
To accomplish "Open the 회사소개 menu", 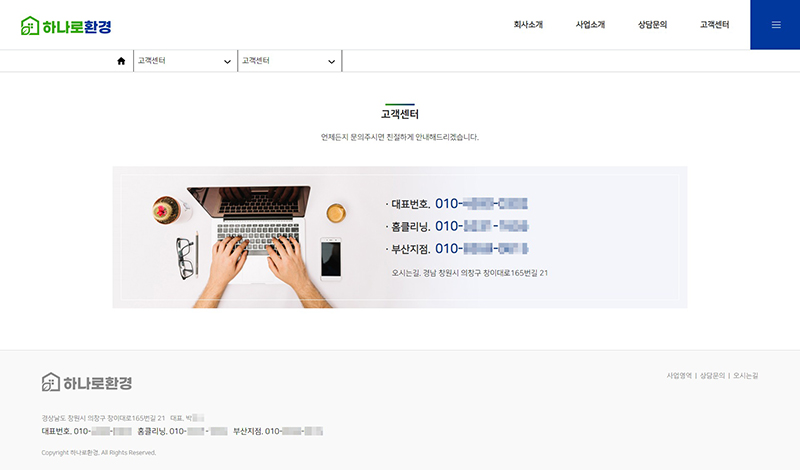I will click(528, 24).
